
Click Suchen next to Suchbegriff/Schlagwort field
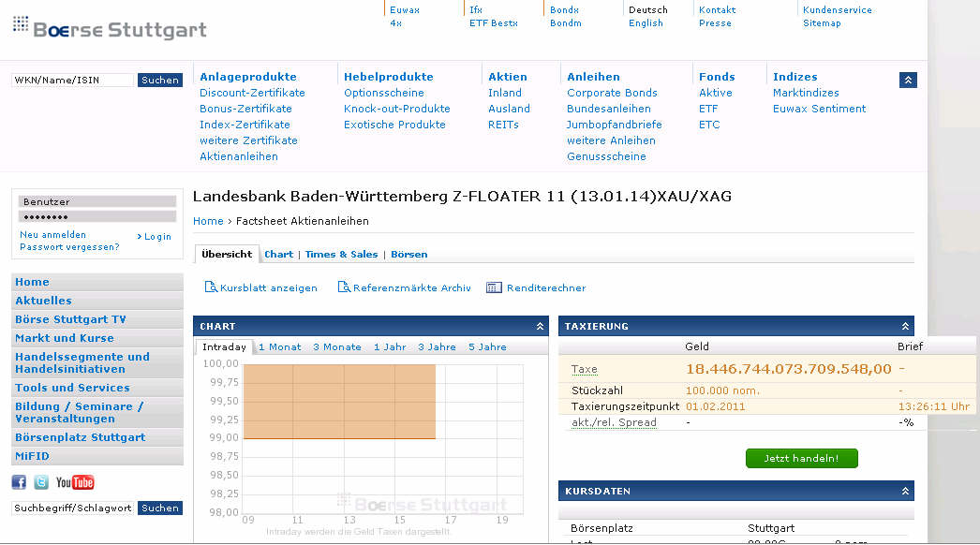pyautogui.click(x=160, y=508)
